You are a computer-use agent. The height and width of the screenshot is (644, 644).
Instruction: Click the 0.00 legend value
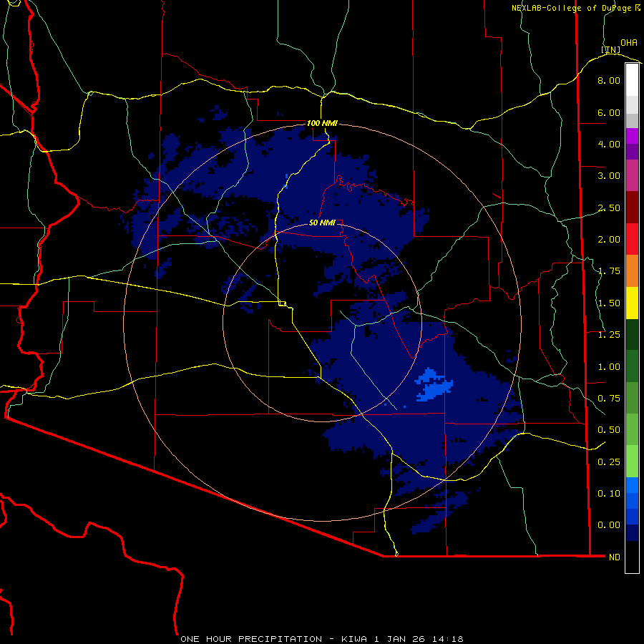click(609, 525)
